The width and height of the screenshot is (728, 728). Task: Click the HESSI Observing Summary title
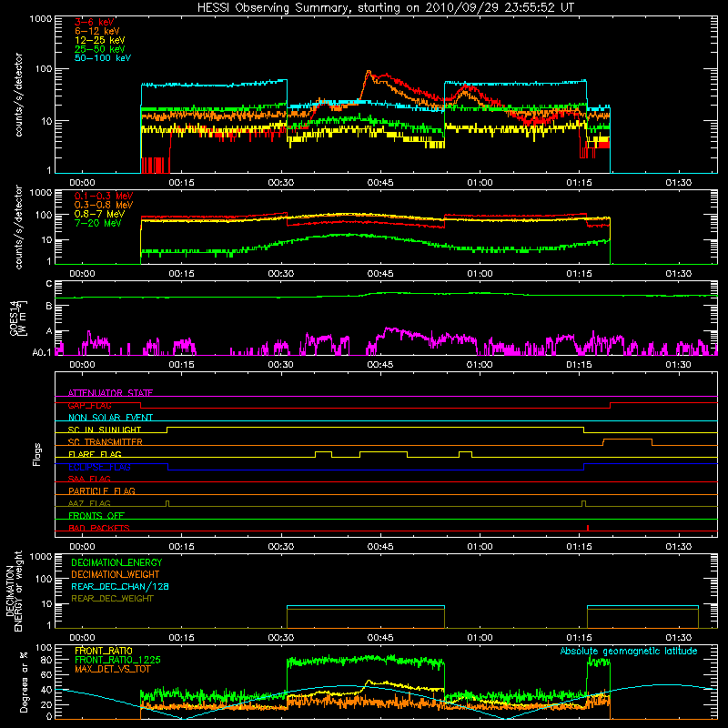click(x=385, y=8)
